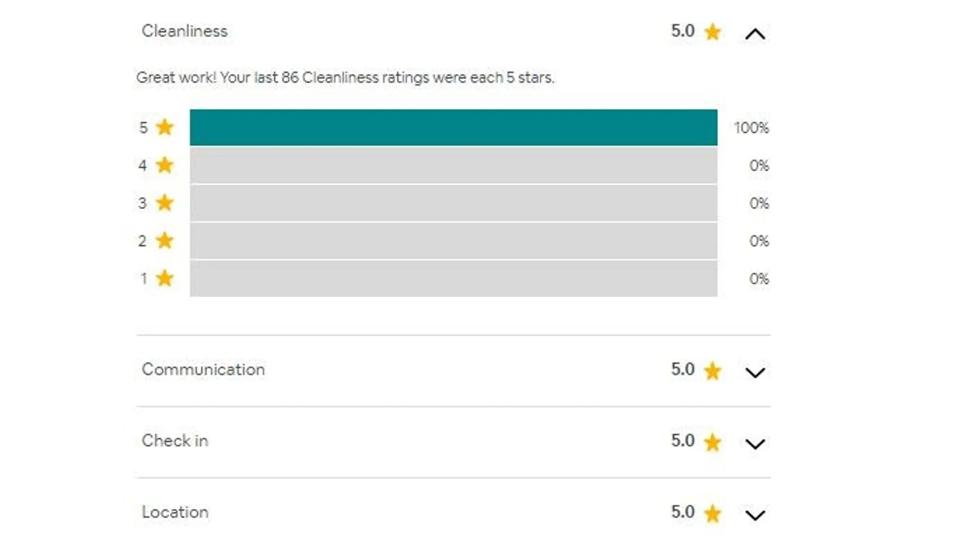Open the Check in category label
The width and height of the screenshot is (980, 544).
coord(175,441)
